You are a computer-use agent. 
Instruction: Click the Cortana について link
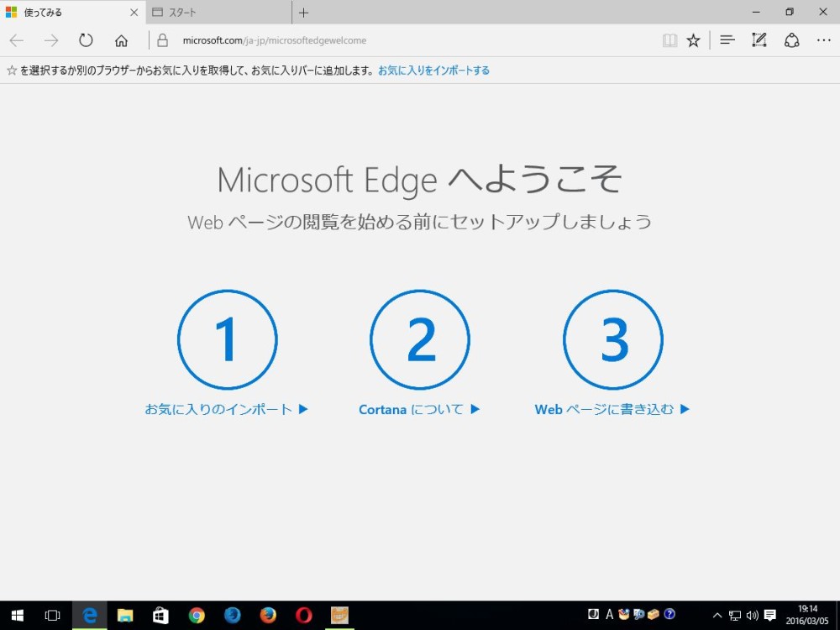418,410
